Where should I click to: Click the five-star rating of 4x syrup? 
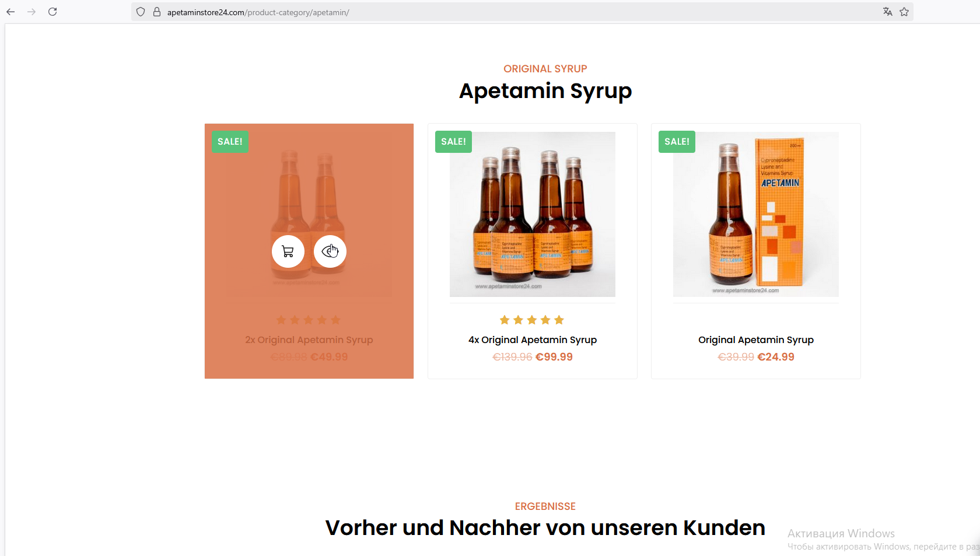coord(532,320)
